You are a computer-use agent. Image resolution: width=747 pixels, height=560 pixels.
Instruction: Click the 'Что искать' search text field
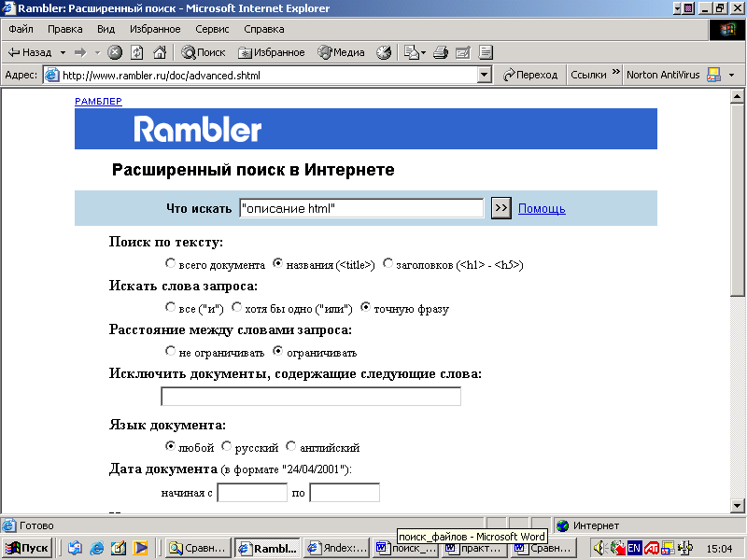[361, 208]
